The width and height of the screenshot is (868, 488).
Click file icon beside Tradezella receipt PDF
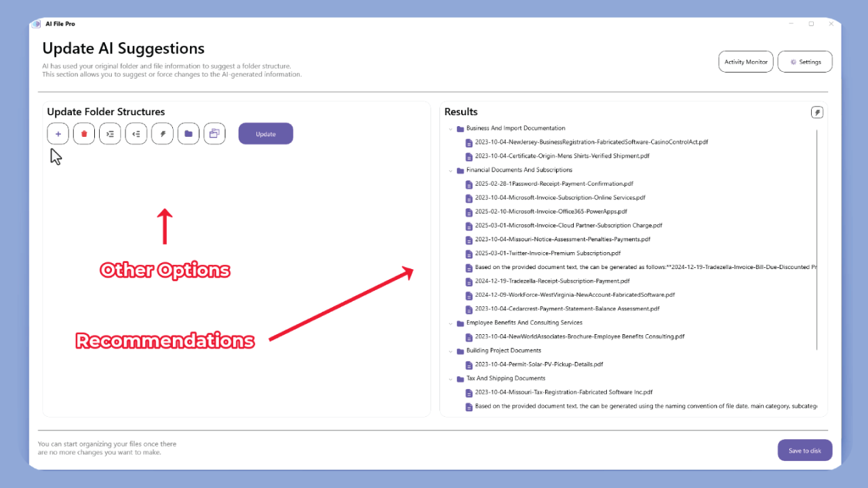pos(469,282)
